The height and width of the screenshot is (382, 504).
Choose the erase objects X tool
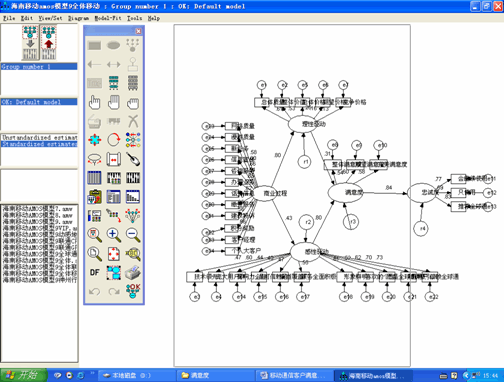coord(133,121)
